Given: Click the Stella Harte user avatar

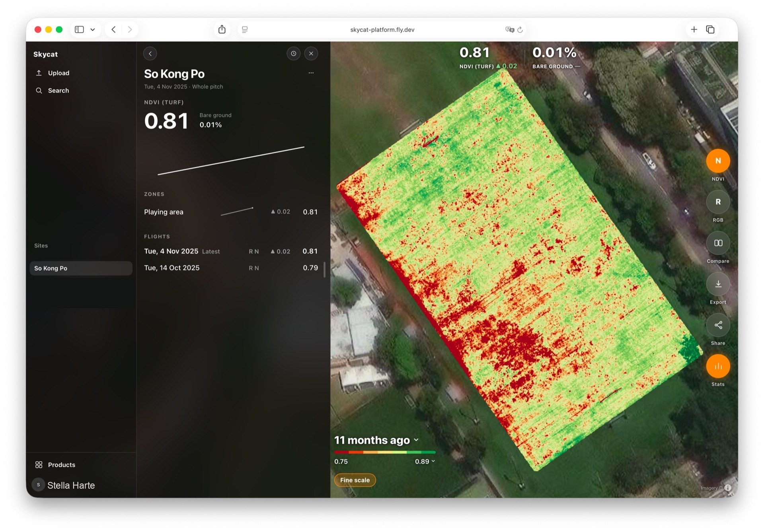Looking at the screenshot, I should 38,485.
